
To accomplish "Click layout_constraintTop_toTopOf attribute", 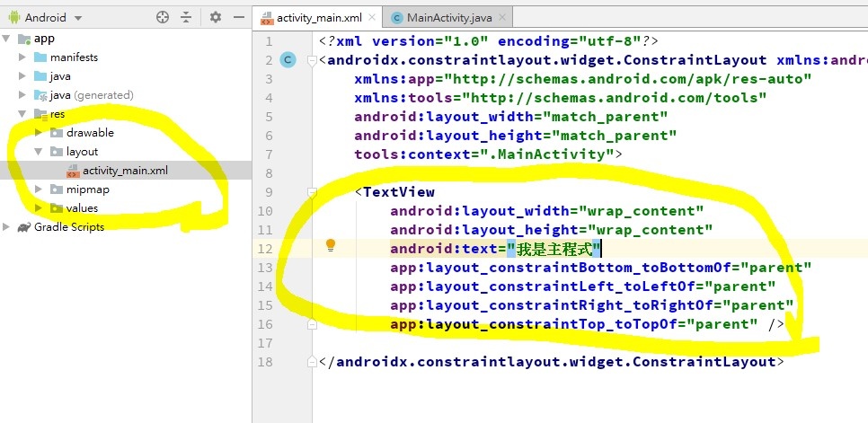I will click(574, 324).
